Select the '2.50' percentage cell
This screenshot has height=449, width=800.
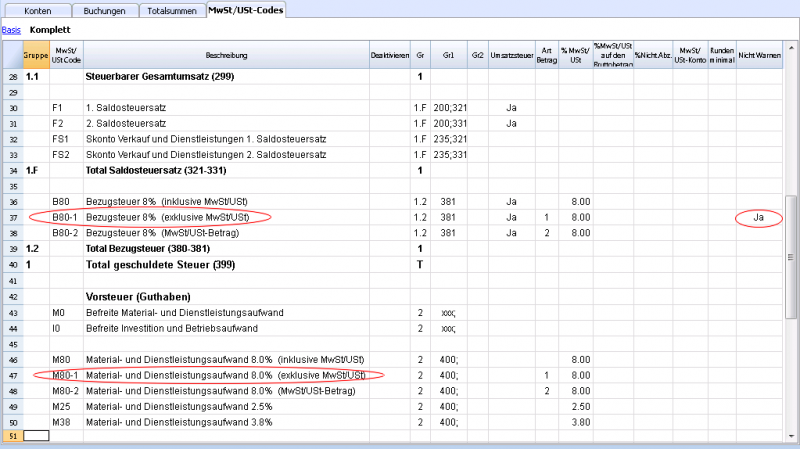coord(576,407)
